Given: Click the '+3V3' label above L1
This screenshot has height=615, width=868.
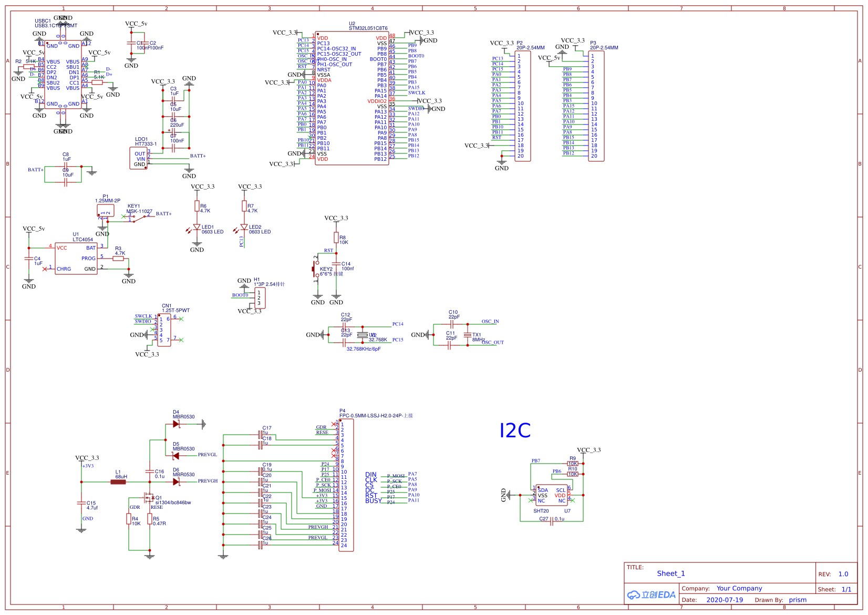Looking at the screenshot, I should 88,466.
